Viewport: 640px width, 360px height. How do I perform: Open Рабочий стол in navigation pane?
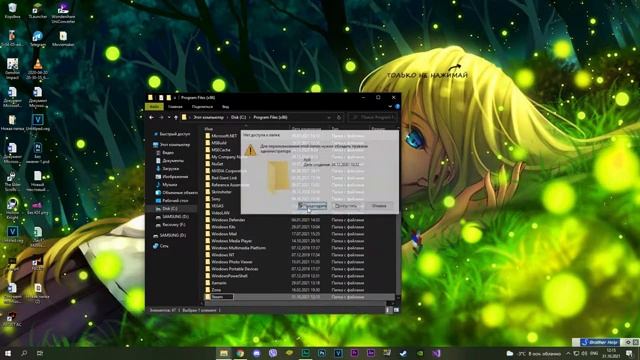[172, 200]
